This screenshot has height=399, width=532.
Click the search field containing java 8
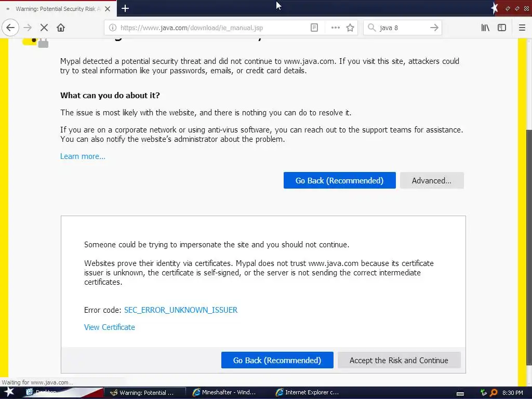403,28
